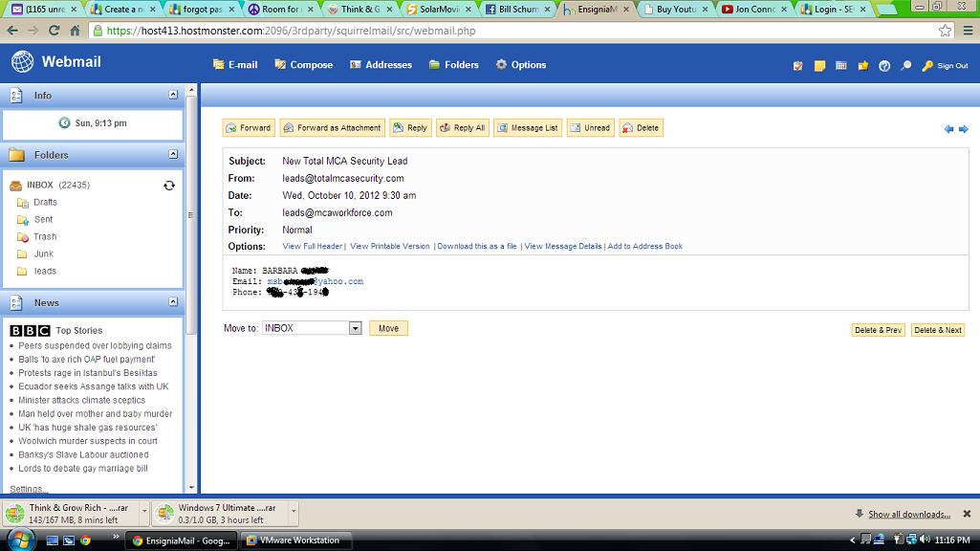Click the Delete & Prev button
This screenshot has height=551, width=980.
click(878, 330)
